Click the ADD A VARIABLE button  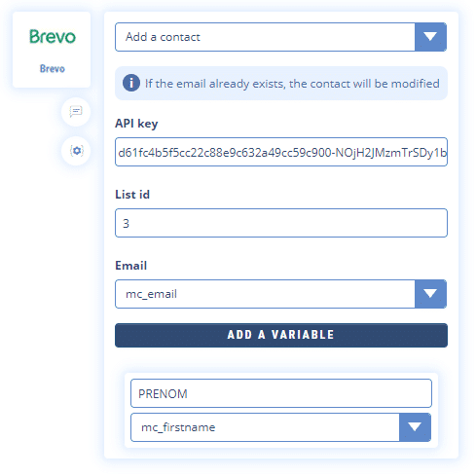point(281,335)
